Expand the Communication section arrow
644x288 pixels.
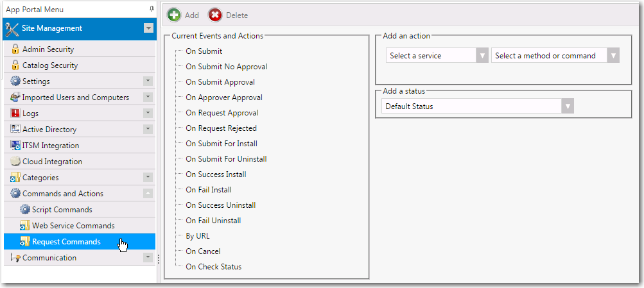click(148, 258)
